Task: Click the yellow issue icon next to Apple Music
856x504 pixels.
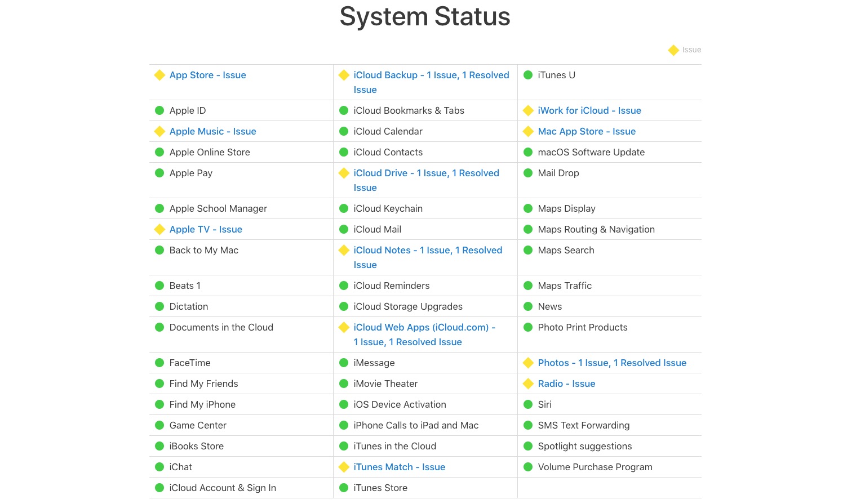Action: 159,131
